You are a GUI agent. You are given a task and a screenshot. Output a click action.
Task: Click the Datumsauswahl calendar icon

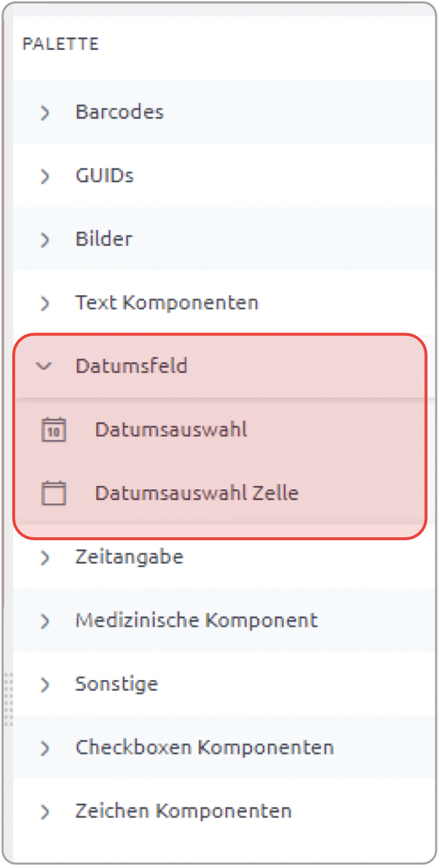click(x=54, y=430)
